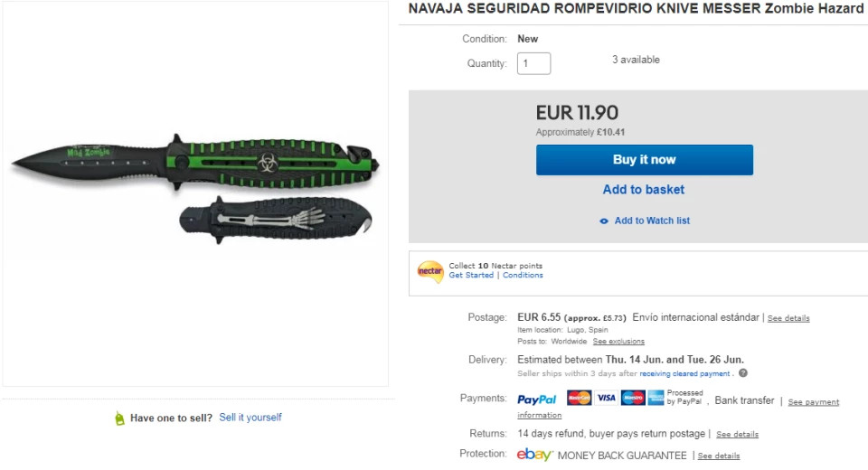Click the Nectar points logo
868x470 pixels.
pos(430,270)
